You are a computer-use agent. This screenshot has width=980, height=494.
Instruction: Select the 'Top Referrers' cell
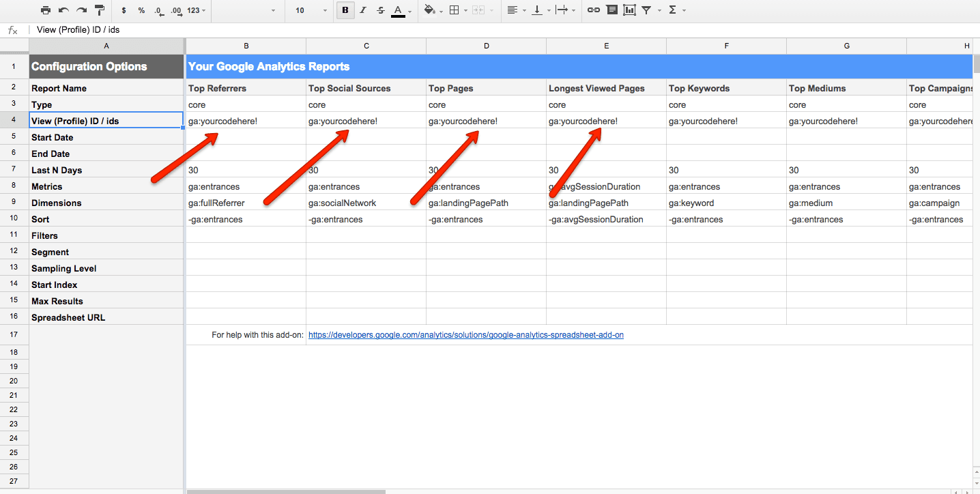pos(246,88)
